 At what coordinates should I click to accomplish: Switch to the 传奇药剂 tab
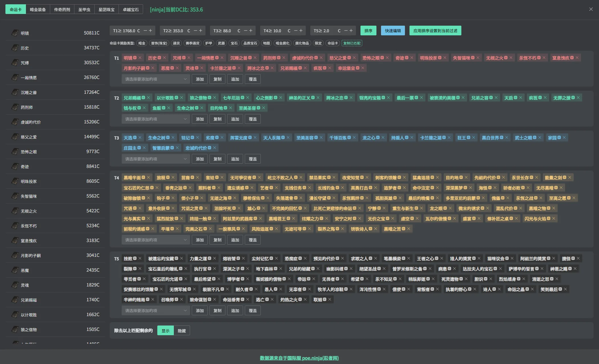click(62, 9)
